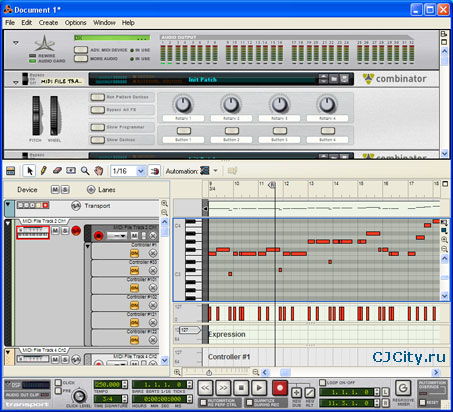Toggle Quantize During Rec checkbox
The width and height of the screenshot is (453, 412).
249,403
